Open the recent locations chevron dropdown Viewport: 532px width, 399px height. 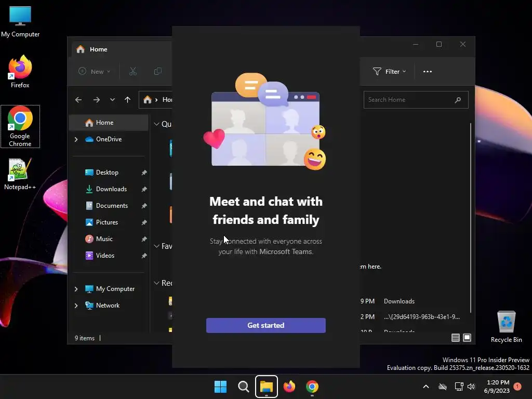pos(112,100)
